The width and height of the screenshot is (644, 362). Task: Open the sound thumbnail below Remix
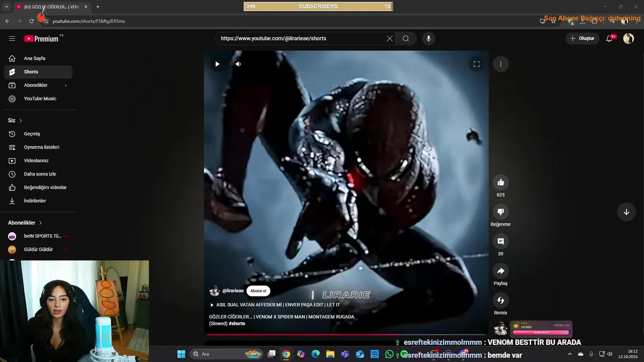[501, 329]
